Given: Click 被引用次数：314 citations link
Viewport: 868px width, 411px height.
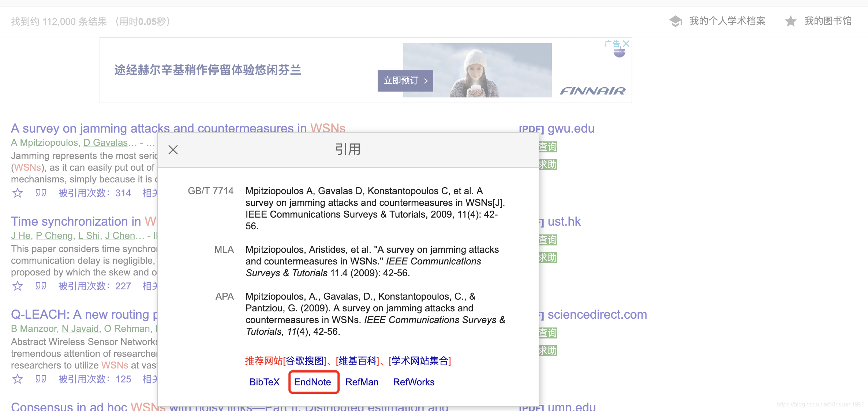Looking at the screenshot, I should pos(96,193).
